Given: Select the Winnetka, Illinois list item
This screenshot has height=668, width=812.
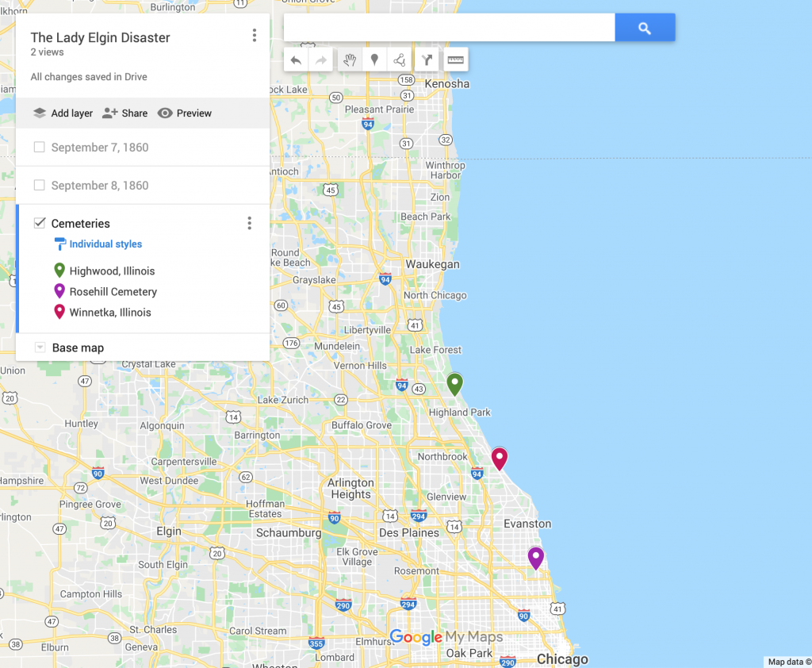Looking at the screenshot, I should (110, 313).
